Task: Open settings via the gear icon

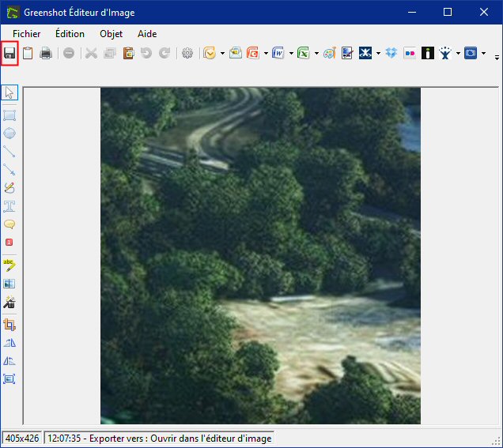Action: point(187,53)
